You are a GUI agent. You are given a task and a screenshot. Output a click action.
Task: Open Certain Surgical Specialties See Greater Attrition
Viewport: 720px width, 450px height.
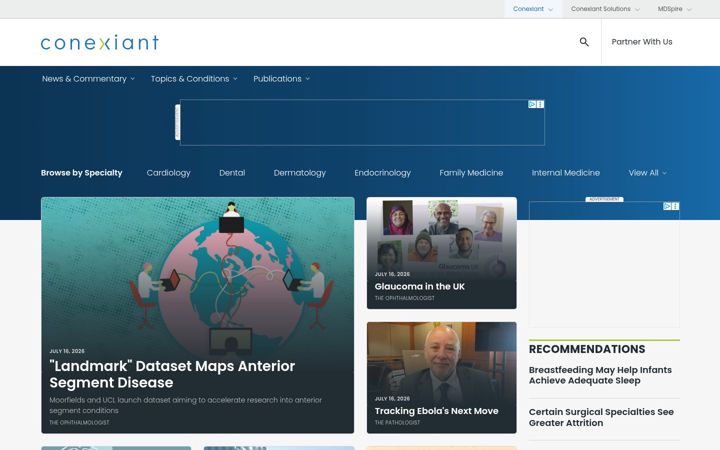(x=601, y=417)
